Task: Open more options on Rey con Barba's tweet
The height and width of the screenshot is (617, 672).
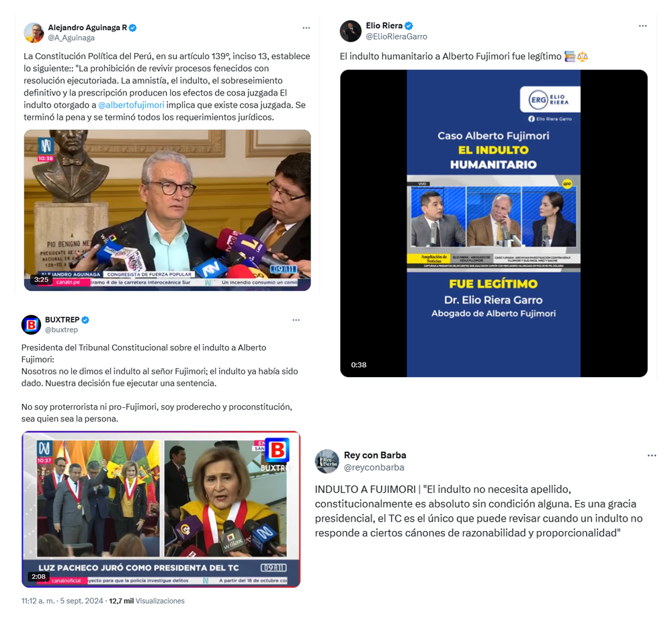Action: pyautogui.click(x=652, y=456)
